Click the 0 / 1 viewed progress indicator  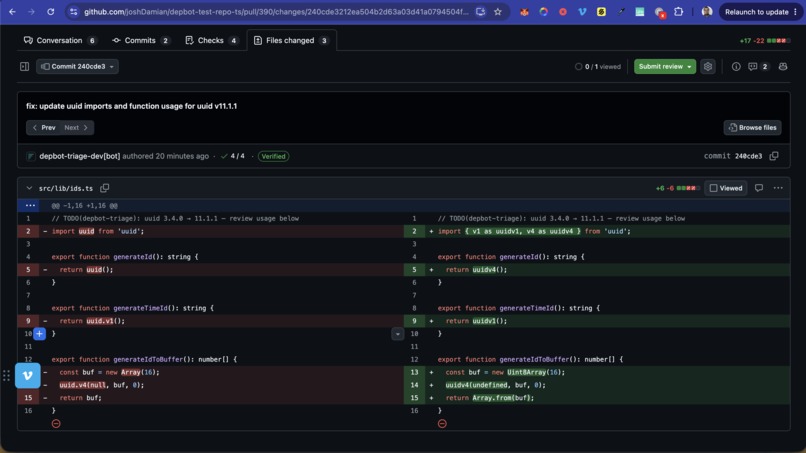click(598, 66)
